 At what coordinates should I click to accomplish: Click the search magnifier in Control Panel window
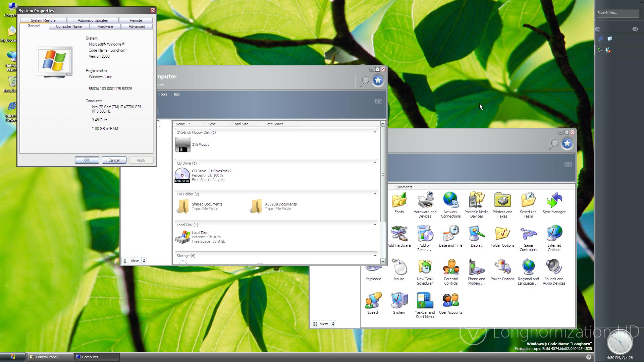point(553,144)
